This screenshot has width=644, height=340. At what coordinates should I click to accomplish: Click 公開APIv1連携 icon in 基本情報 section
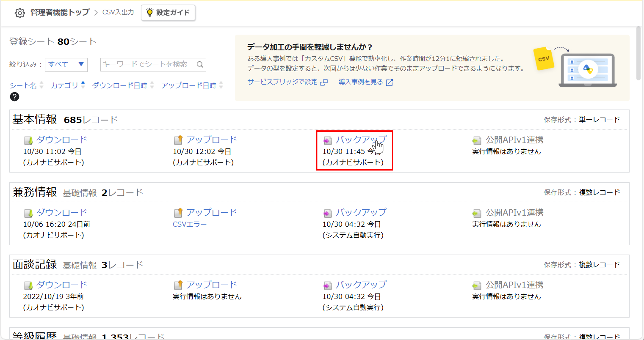(x=477, y=140)
